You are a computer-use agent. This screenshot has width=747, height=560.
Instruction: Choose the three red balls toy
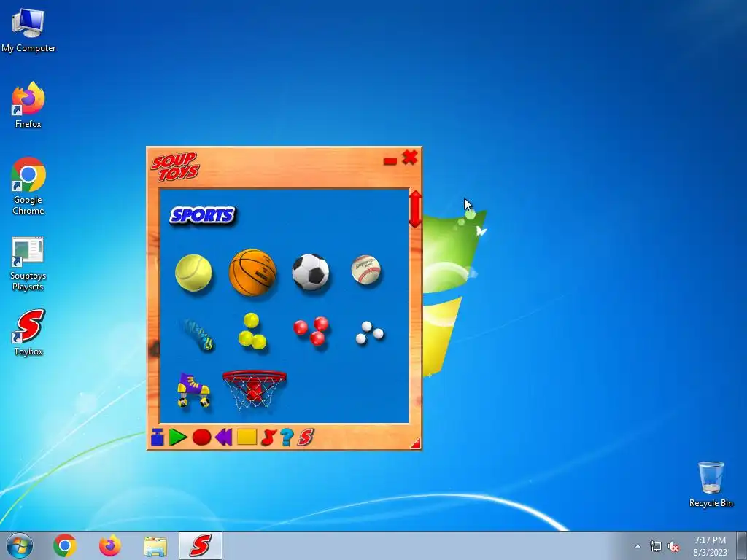tap(311, 330)
